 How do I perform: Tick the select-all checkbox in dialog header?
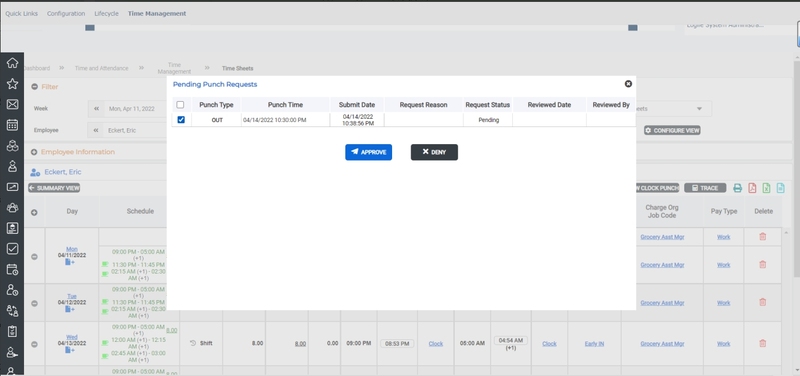tap(180, 105)
